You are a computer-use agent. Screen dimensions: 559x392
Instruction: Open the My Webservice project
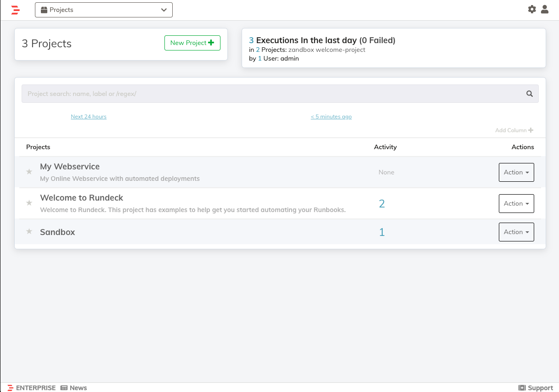(70, 167)
